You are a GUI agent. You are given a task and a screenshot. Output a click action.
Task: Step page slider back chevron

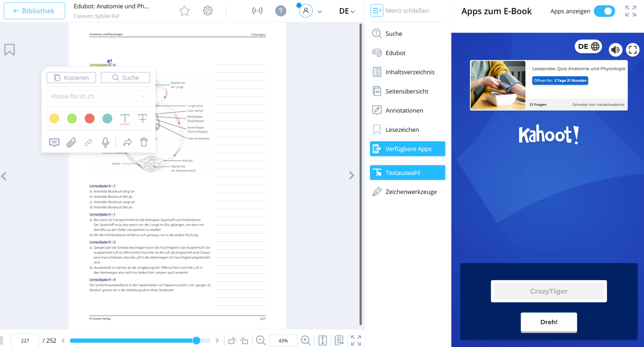coord(63,341)
